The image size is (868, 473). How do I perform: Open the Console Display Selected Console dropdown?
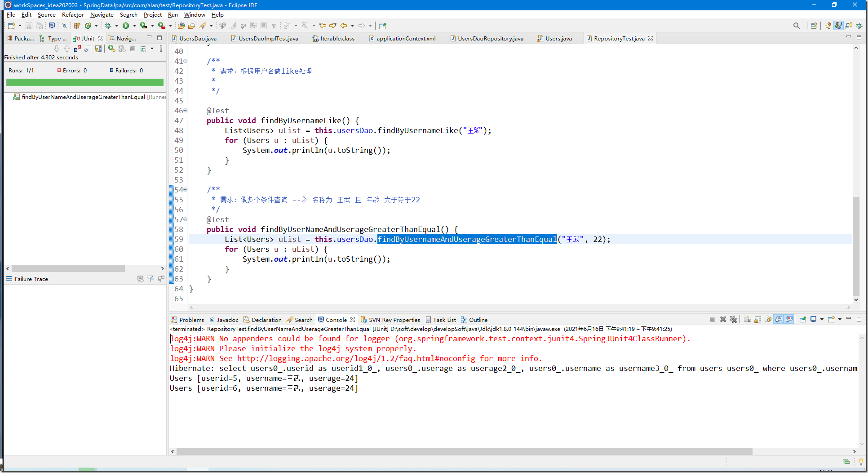pyautogui.click(x=822, y=320)
